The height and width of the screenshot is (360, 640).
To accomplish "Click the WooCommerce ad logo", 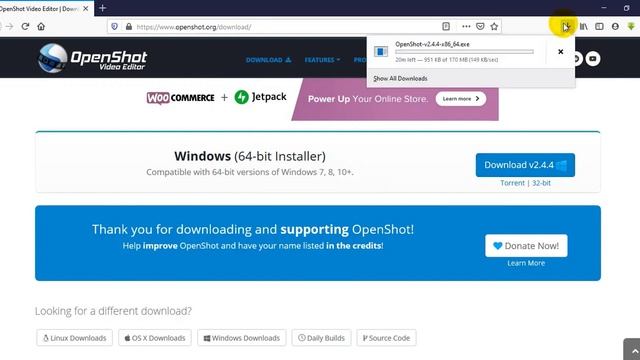I will (180, 98).
